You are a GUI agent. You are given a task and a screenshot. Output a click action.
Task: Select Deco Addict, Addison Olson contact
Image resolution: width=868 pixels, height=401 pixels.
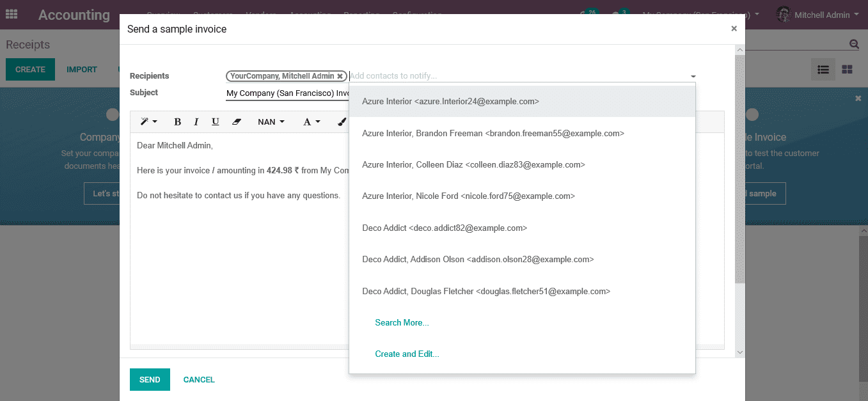(522, 259)
